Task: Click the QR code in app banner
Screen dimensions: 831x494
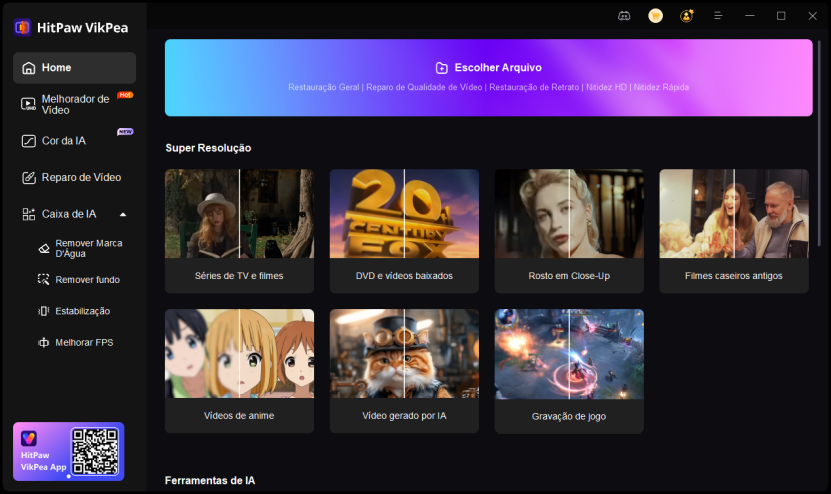Action: pos(95,452)
